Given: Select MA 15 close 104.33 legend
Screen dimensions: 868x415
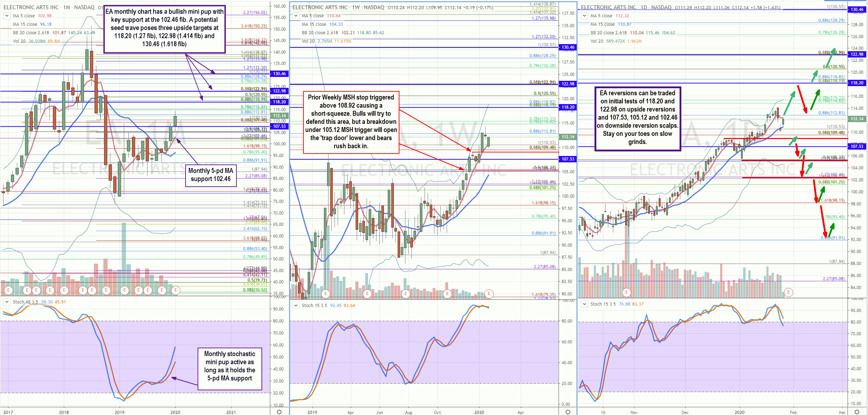Looking at the screenshot, I should (322, 24).
